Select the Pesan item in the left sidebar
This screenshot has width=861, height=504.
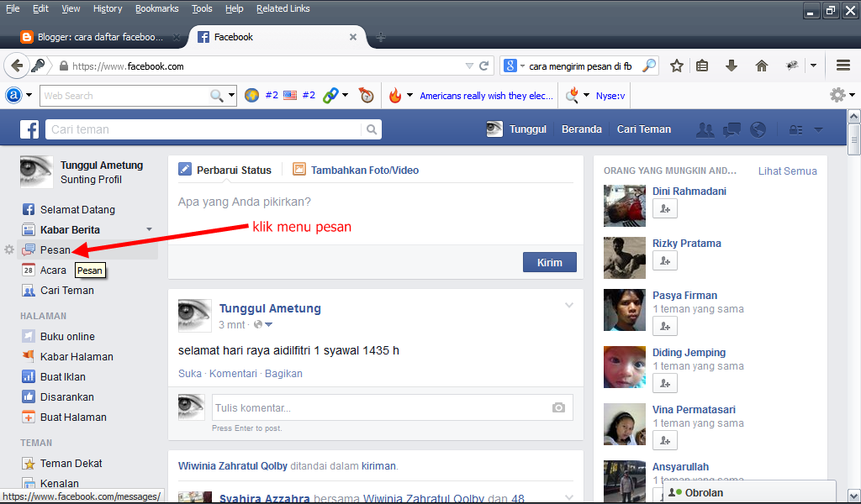tap(55, 249)
